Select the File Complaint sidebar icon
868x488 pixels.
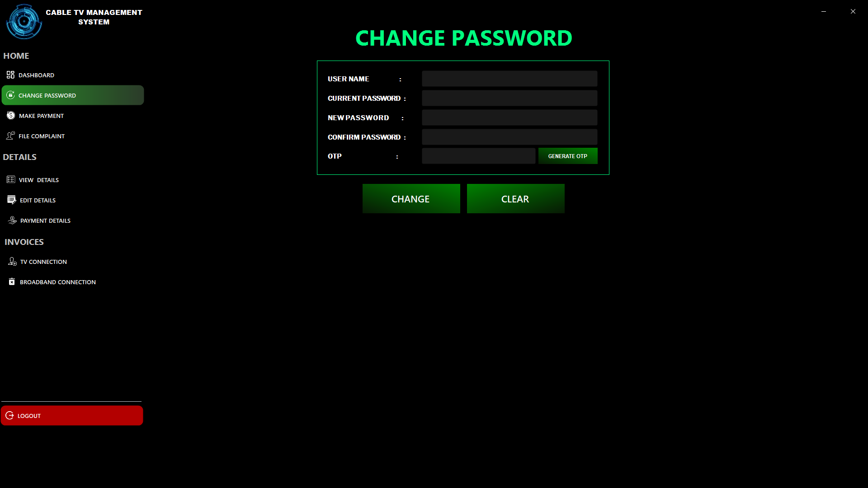[x=10, y=136]
